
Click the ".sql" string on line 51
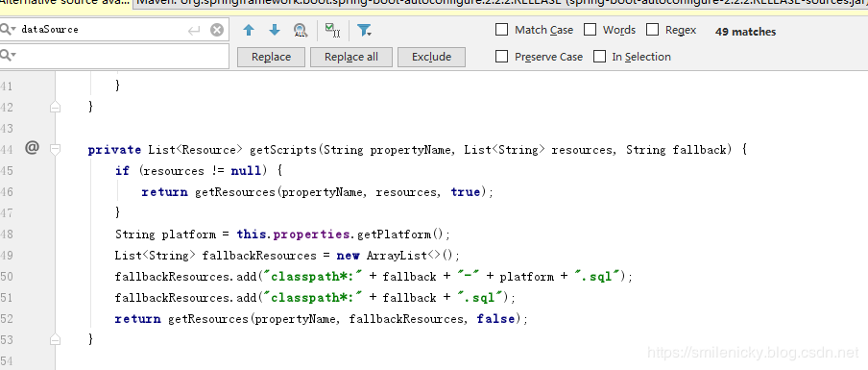click(480, 298)
